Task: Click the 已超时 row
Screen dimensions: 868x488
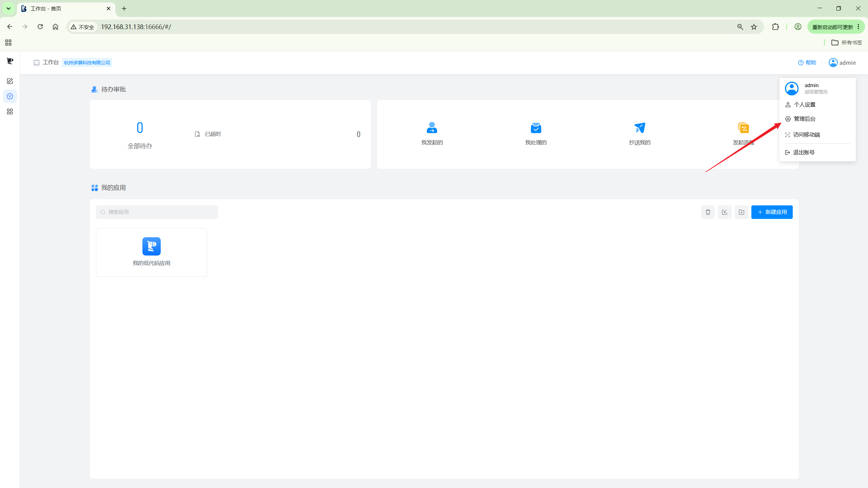Action: pyautogui.click(x=277, y=134)
